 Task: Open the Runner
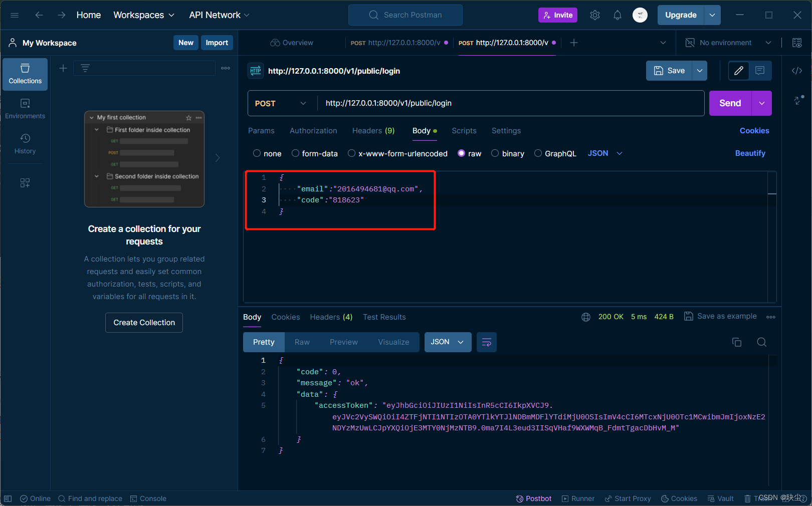[578, 498]
